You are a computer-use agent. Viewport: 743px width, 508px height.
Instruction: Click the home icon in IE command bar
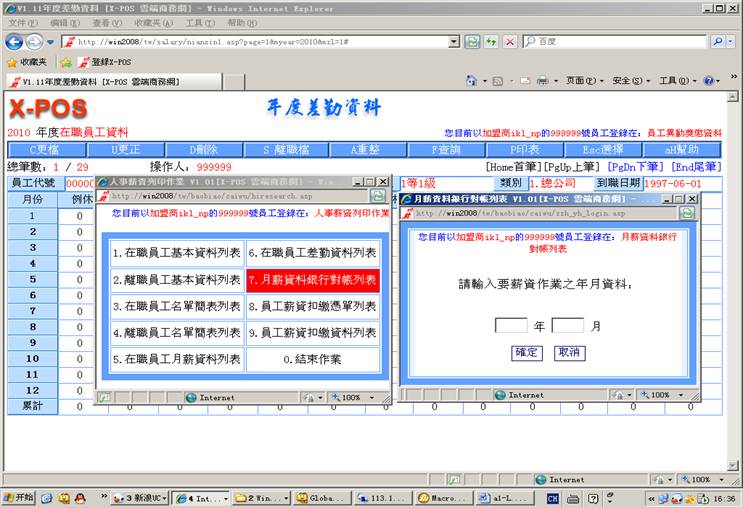pyautogui.click(x=472, y=81)
